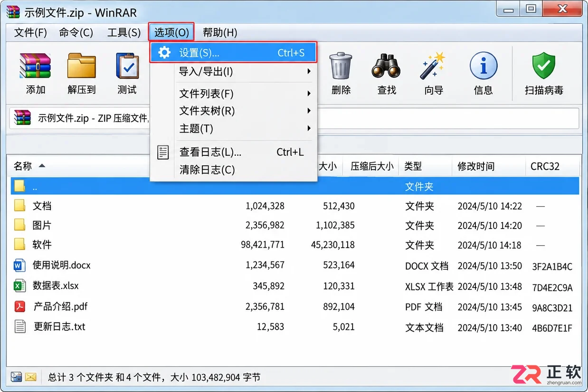Click the 删除 (Delete) trash icon
Viewport: 588px width, 392px height.
coord(341,66)
